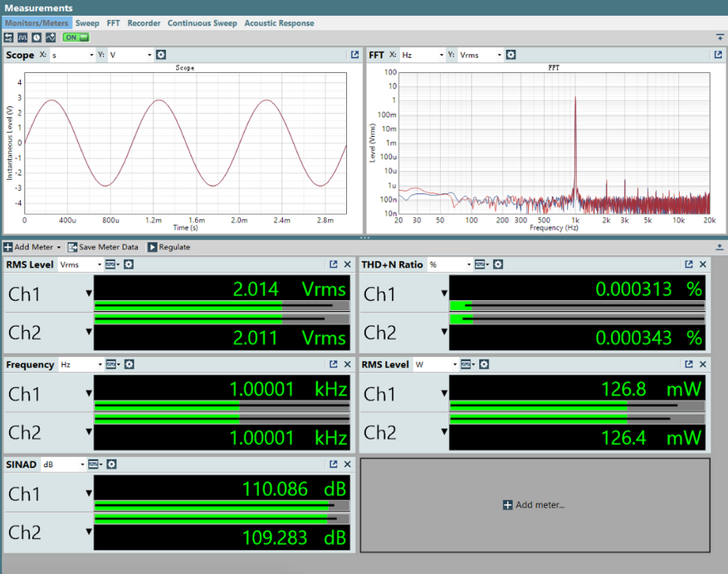Collapse the meters section with arrow

719,247
